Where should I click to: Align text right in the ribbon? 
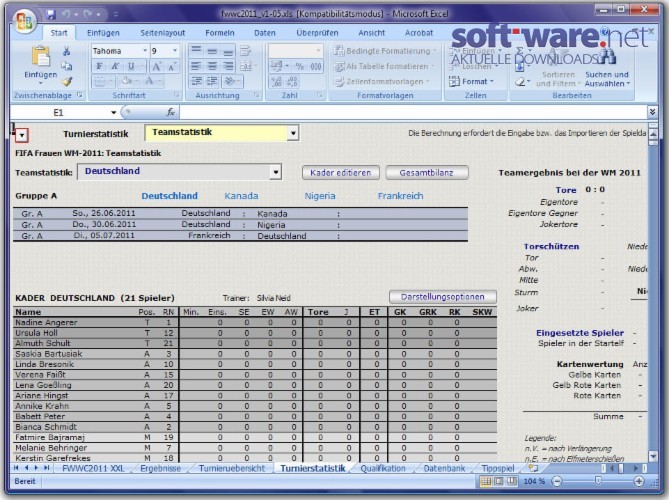tap(228, 66)
